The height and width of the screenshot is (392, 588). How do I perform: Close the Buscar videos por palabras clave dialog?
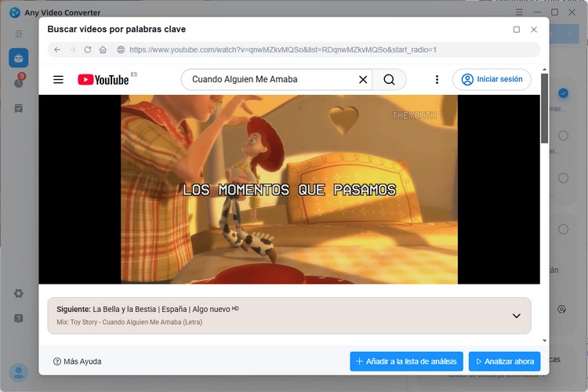click(x=534, y=29)
